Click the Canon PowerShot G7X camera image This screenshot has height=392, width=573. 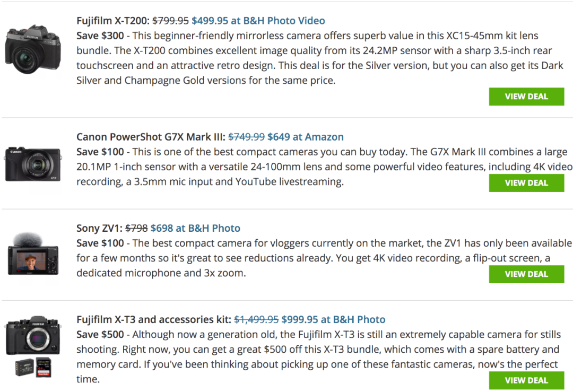coord(33,164)
